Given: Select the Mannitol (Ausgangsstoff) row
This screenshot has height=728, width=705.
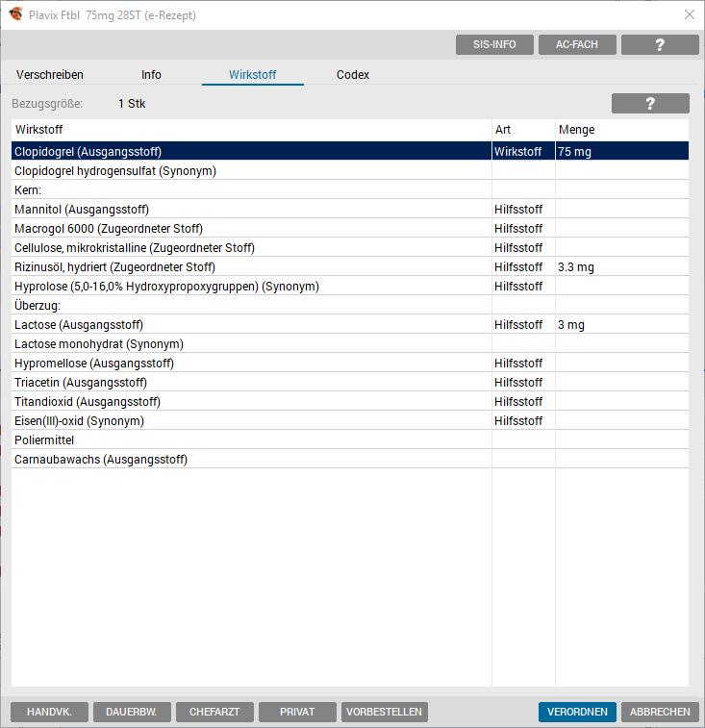Looking at the screenshot, I should (x=350, y=210).
